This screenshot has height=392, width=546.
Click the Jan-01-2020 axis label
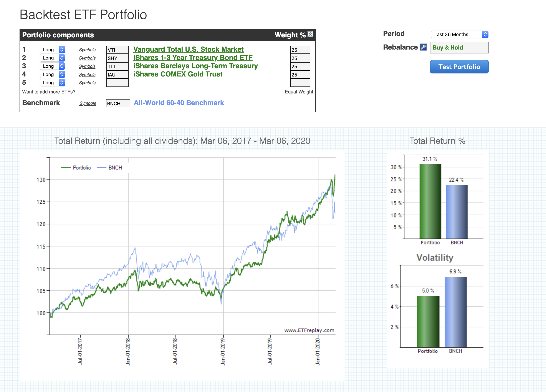[318, 352]
